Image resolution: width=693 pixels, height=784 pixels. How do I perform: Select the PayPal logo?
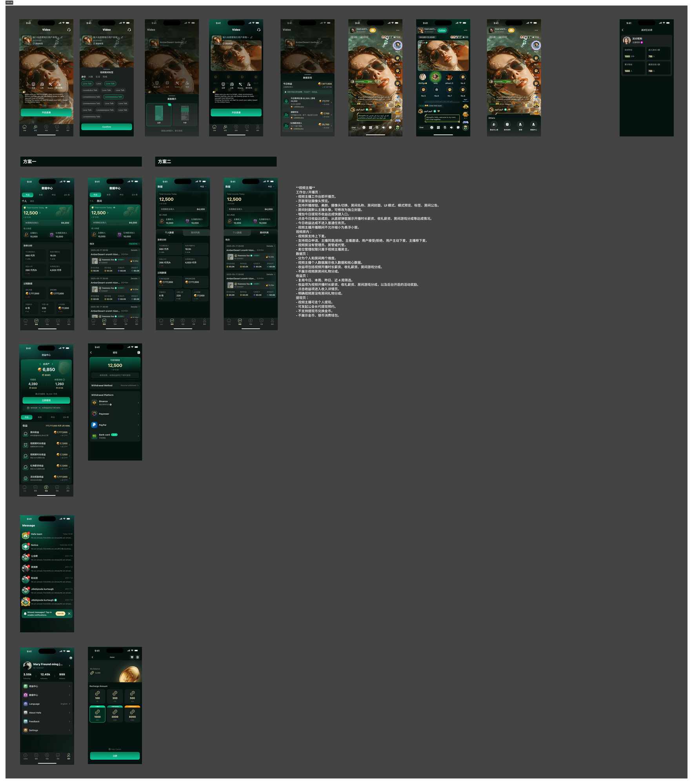coord(94,425)
